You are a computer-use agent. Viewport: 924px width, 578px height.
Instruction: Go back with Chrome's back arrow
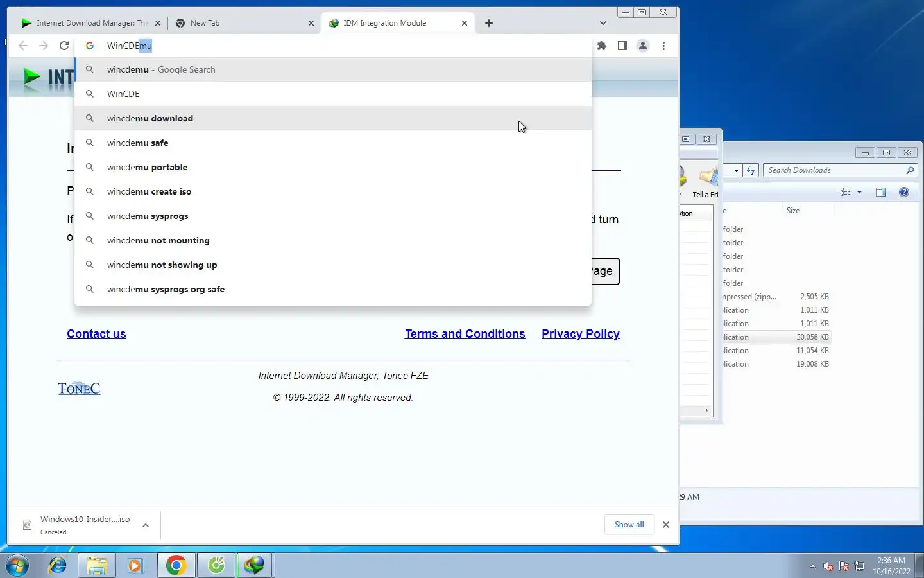pos(23,46)
